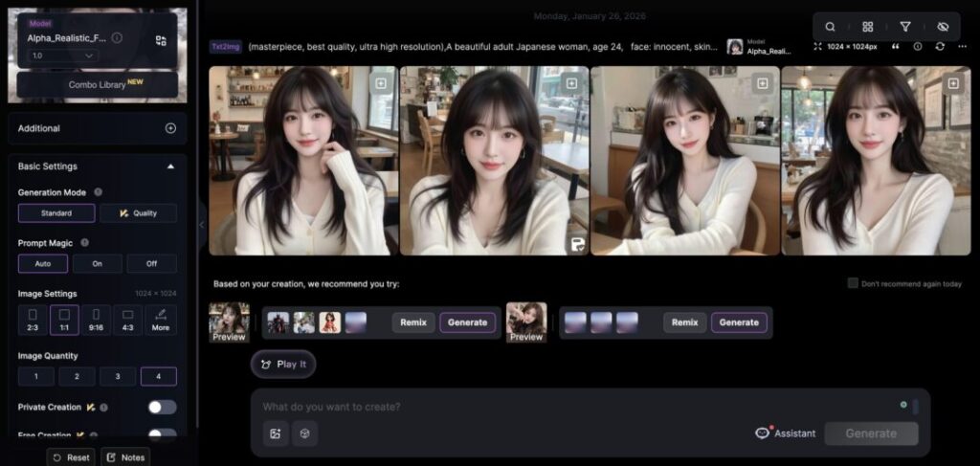Click the Play It button
980x466 pixels.
(x=283, y=364)
